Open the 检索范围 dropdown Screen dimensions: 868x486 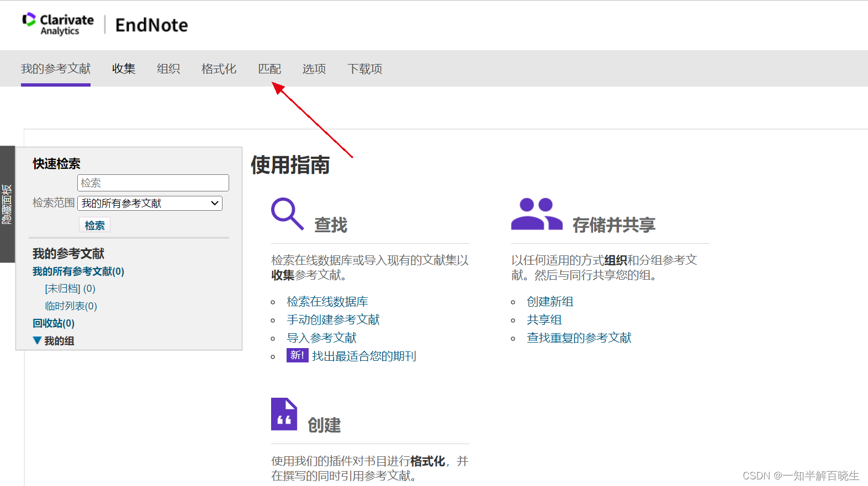pyautogui.click(x=150, y=203)
